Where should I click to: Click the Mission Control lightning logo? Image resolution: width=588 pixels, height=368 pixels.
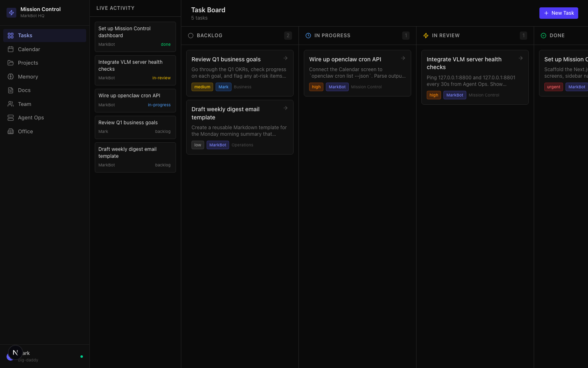(11, 13)
